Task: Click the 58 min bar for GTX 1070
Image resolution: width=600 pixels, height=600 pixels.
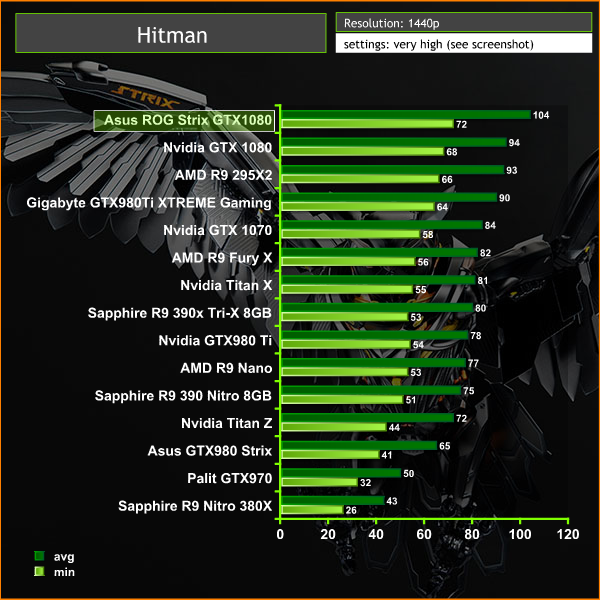Action: 351,234
